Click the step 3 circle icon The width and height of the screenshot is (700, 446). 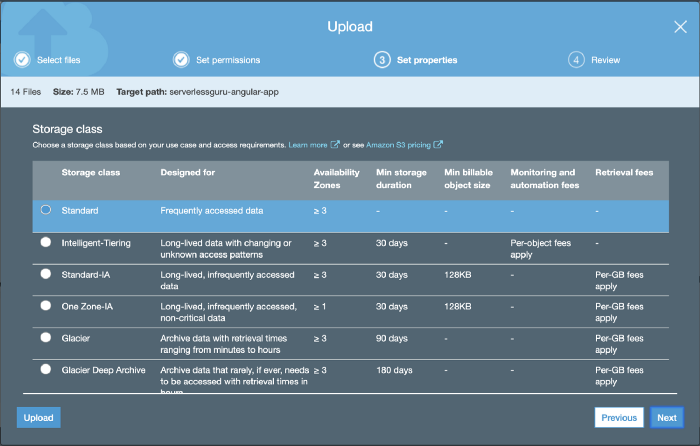[382, 59]
